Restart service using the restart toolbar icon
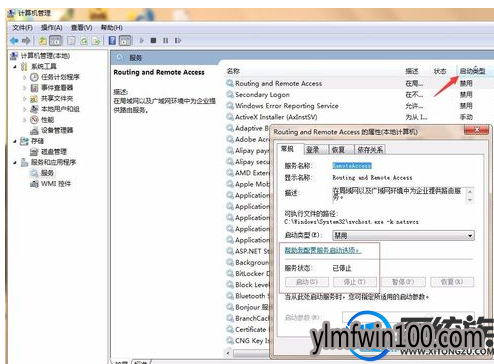 click(x=178, y=41)
